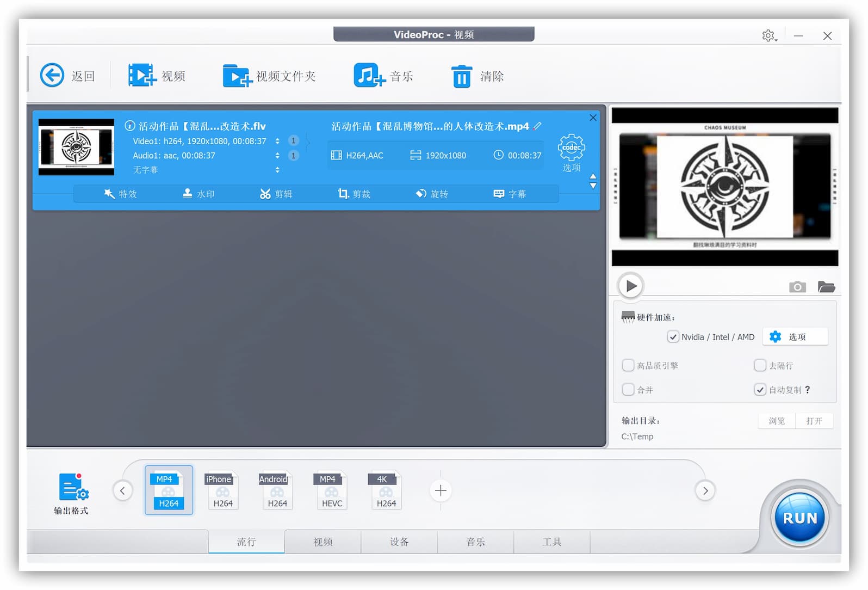Viewport: 868px width, 590px height.
Task: Add files with the 视频 video icon
Action: tap(142, 75)
